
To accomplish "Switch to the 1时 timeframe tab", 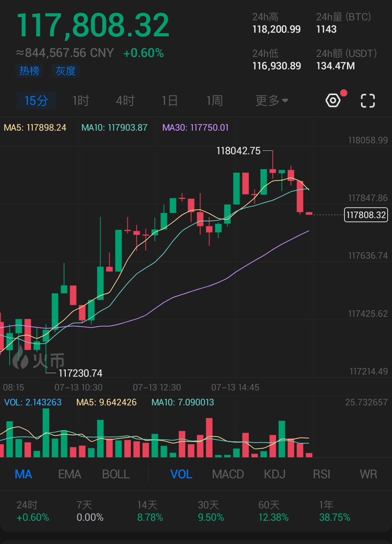I will pos(81,100).
